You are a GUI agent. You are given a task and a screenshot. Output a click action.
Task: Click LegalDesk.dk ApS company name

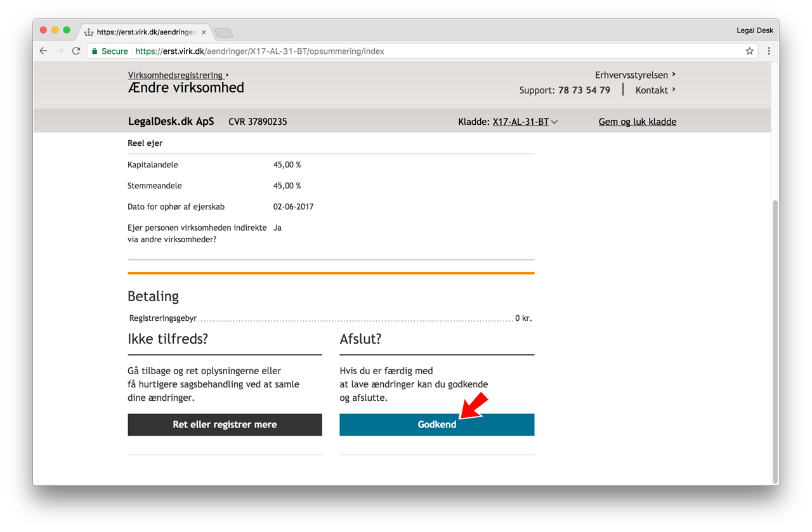pos(171,122)
